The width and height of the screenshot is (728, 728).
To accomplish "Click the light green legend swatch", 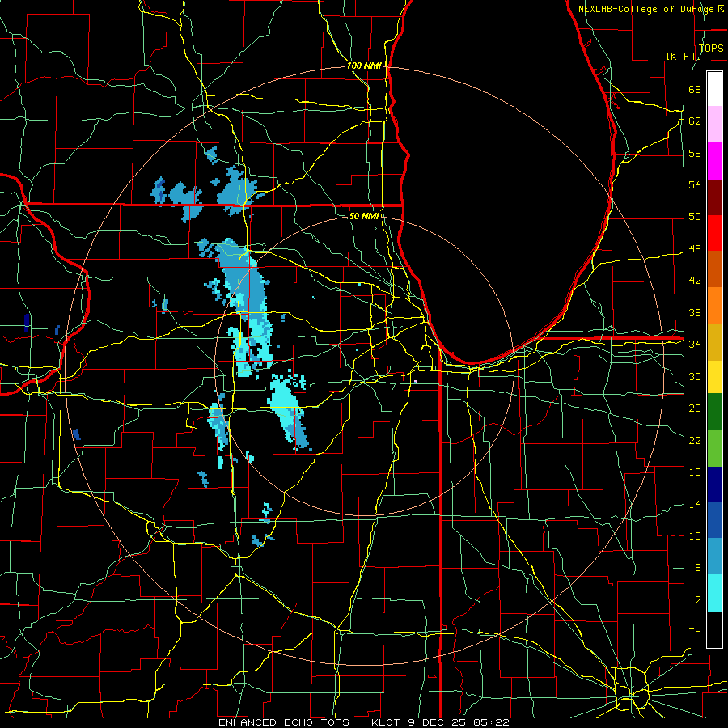I will point(714,447).
